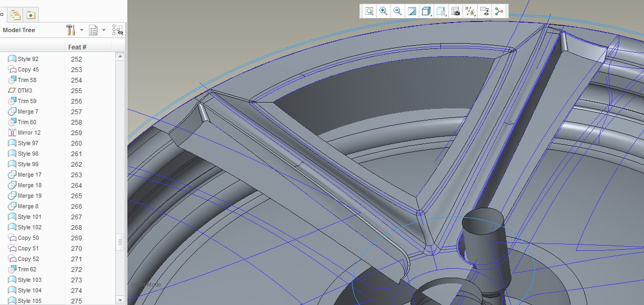644x305 pixels.
Task: Select the Merge 7 feature
Action: (x=23, y=111)
